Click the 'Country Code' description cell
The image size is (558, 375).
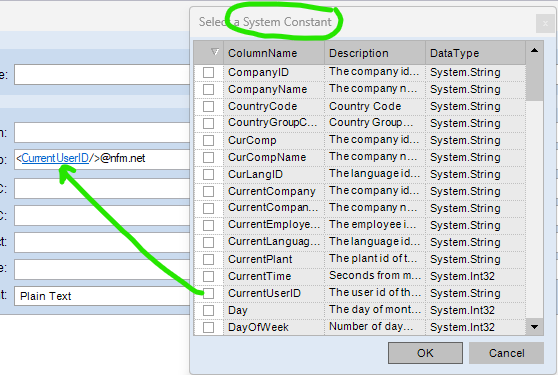[x=375, y=106]
